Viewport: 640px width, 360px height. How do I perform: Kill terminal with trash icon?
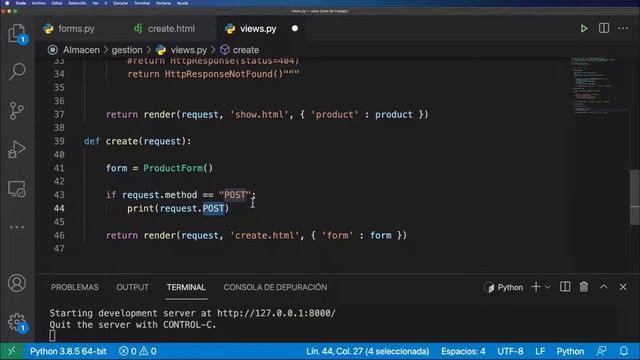coord(584,287)
